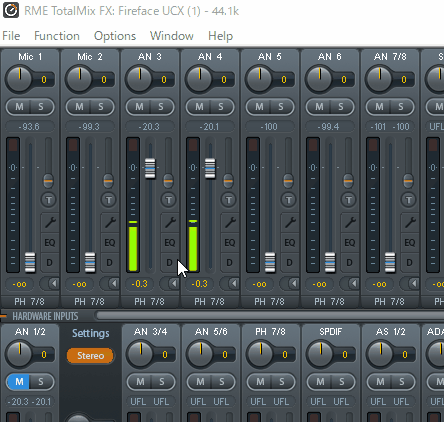Open settings wrench on AN 4 channel
Viewport: 444px width, 422px height.
(x=230, y=222)
